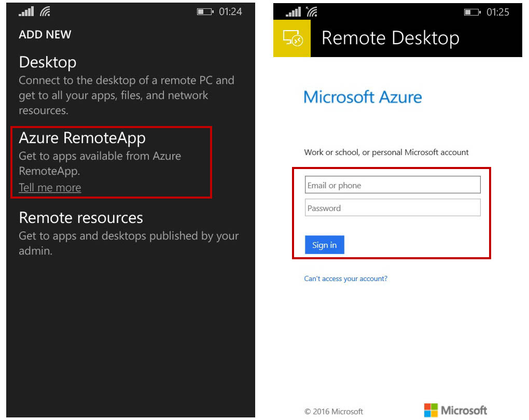The width and height of the screenshot is (529, 420).
Task: Tap the Wi-Fi icon in right phone status bar
Action: tap(312, 12)
